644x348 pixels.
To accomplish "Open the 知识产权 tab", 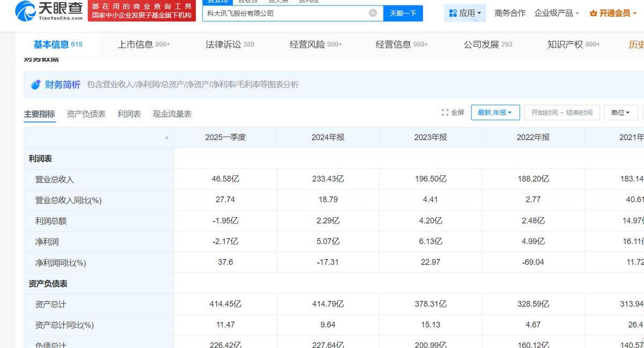I will 573,45.
